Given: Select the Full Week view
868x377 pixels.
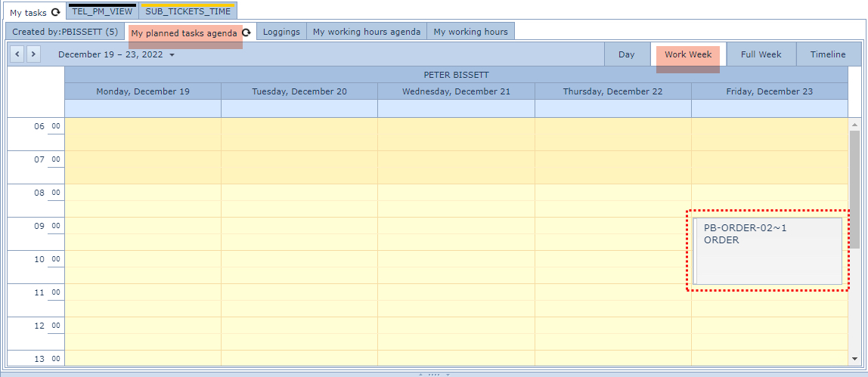Looking at the screenshot, I should tap(761, 54).
